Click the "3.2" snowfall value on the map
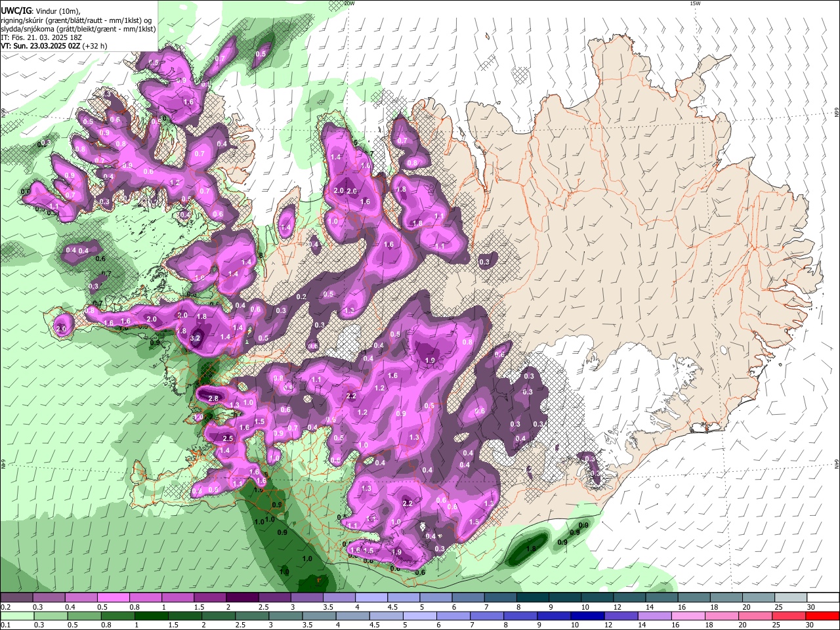The height and width of the screenshot is (630, 840). coord(195,338)
